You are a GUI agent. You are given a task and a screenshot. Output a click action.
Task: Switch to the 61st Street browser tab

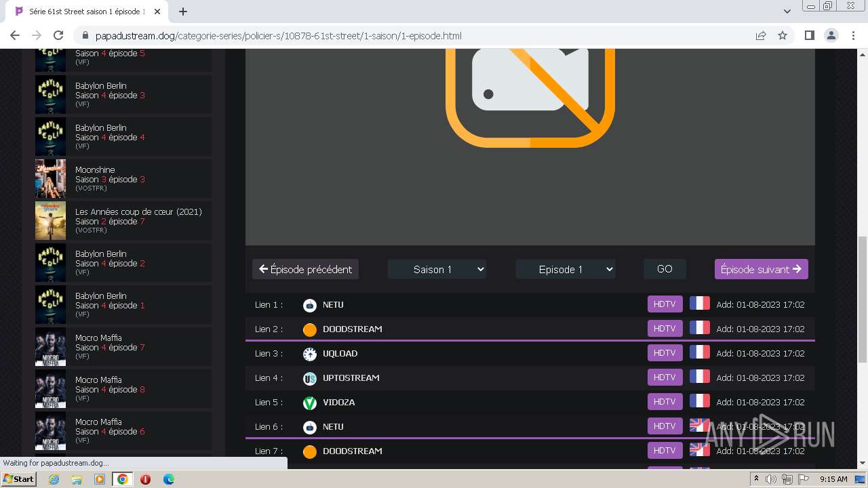point(85,12)
